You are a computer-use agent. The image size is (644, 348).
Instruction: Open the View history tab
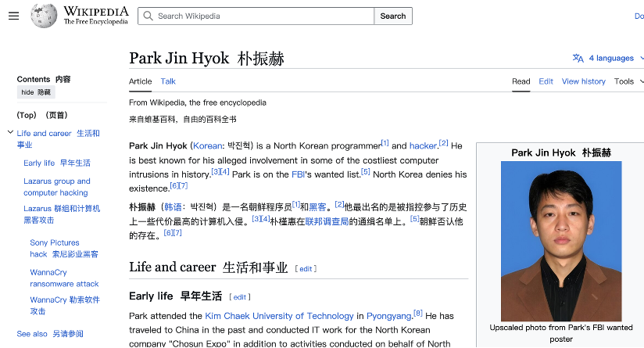(x=584, y=81)
